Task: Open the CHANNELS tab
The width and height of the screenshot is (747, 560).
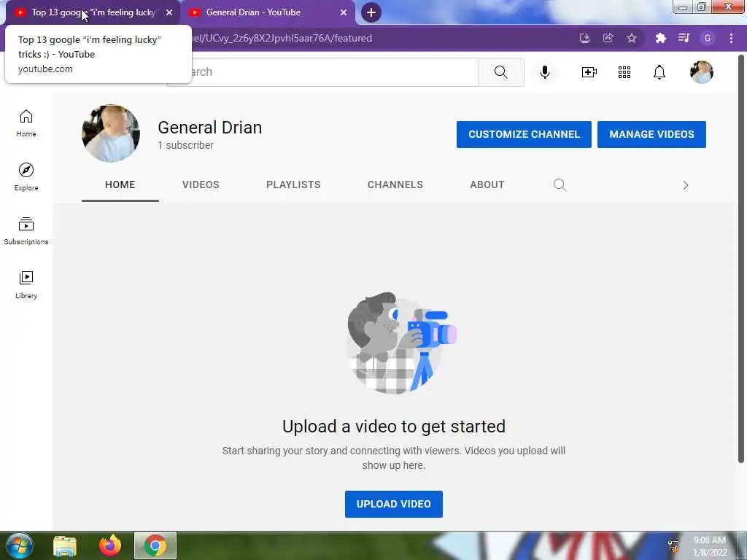Action: (395, 184)
